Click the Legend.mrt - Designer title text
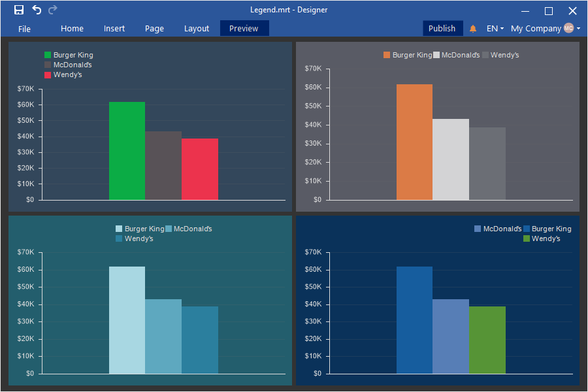The width and height of the screenshot is (588, 392). click(289, 10)
